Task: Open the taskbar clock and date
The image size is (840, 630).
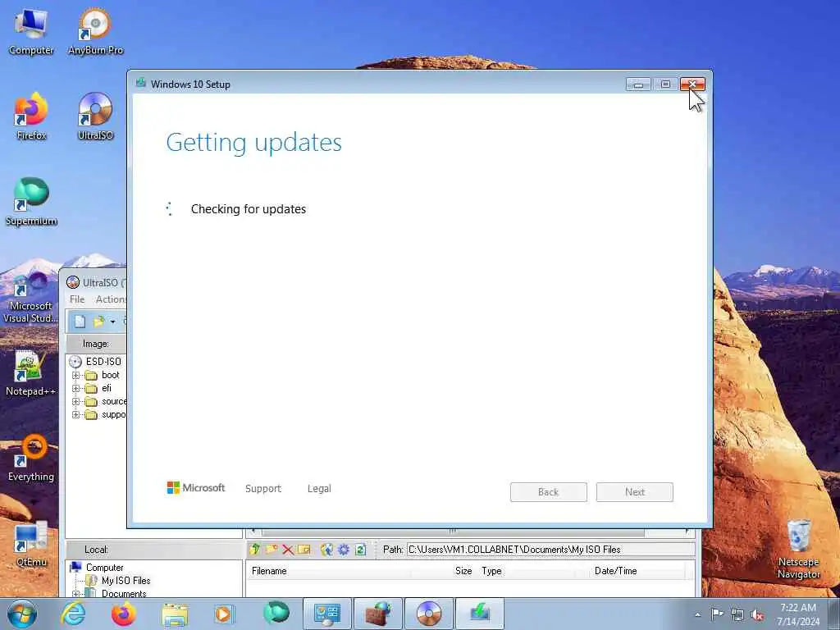Action: point(798,614)
